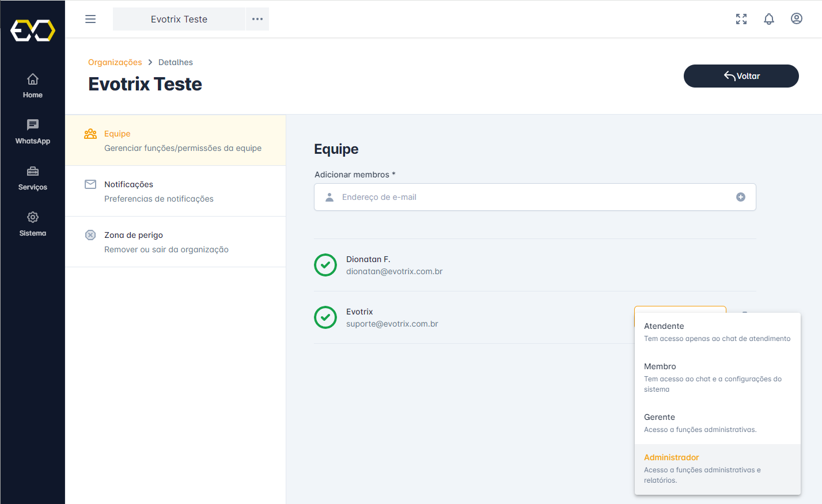
Task: Open the hamburger menu icon
Action: [x=90, y=19]
